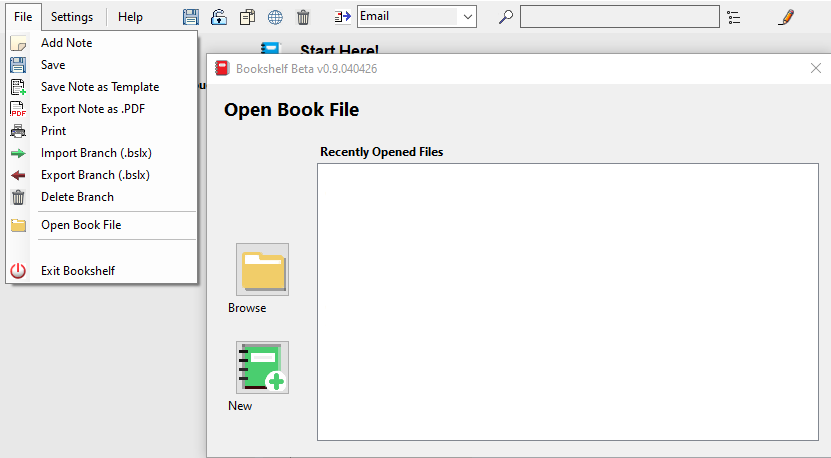831x458 pixels.
Task: Click the New book button
Action: (262, 368)
